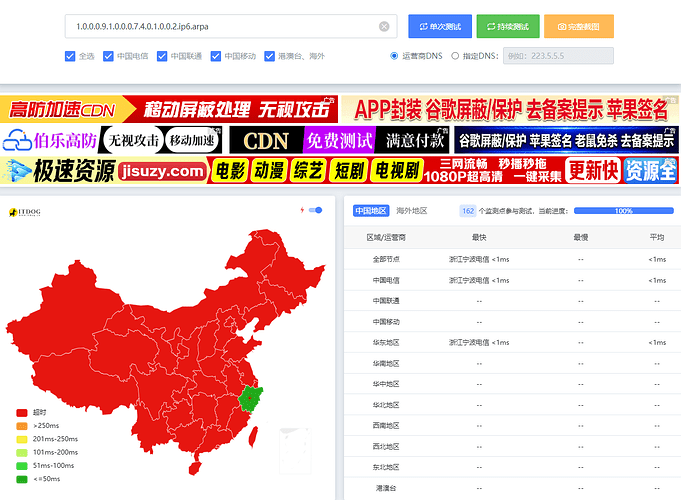Switch to the 海外地区 tab
Image resolution: width=681 pixels, height=500 pixels.
click(412, 211)
